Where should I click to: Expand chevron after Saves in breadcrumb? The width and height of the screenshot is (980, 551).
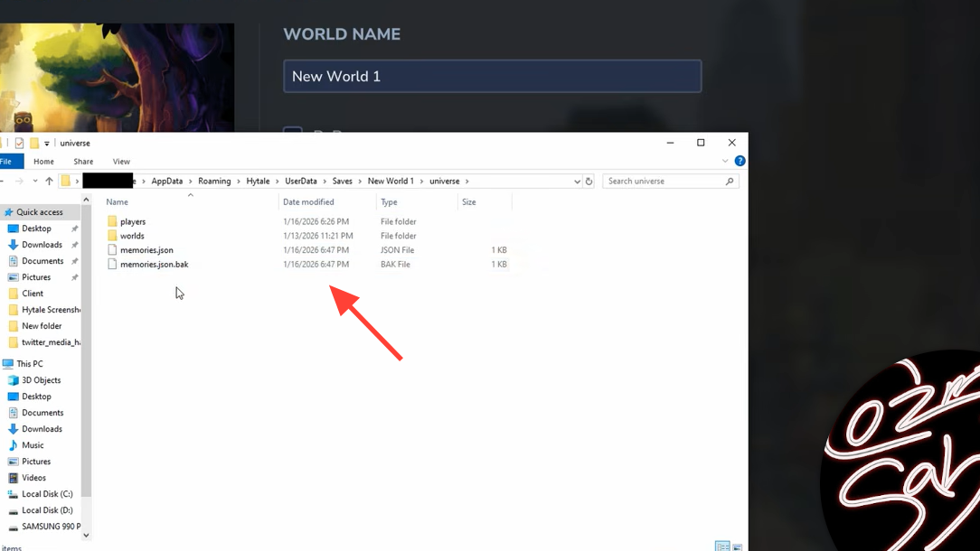pyautogui.click(x=360, y=182)
